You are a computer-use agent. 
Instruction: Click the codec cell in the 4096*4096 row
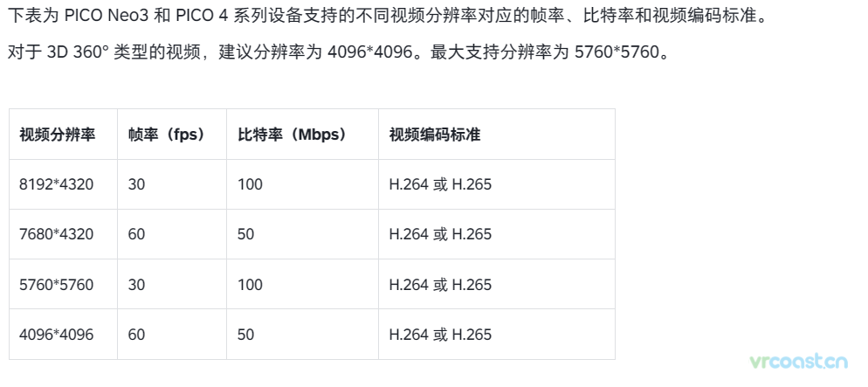point(497,335)
